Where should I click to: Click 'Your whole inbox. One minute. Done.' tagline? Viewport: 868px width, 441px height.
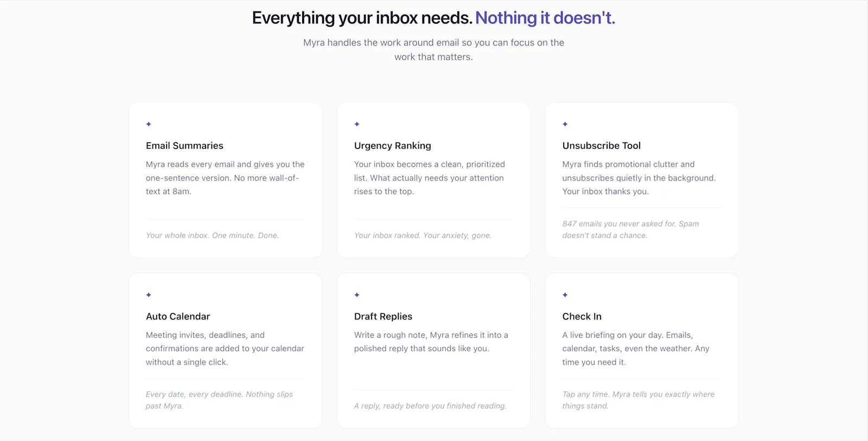(x=212, y=235)
